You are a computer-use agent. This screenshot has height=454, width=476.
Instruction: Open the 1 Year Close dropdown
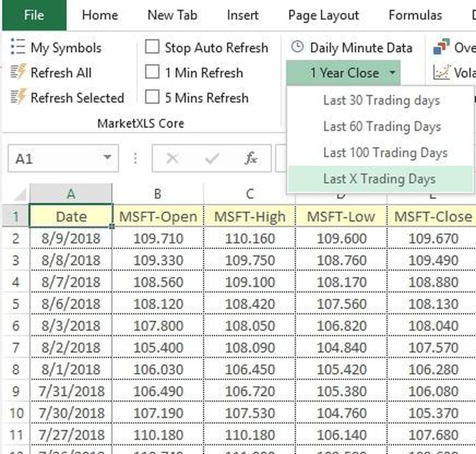click(x=343, y=73)
